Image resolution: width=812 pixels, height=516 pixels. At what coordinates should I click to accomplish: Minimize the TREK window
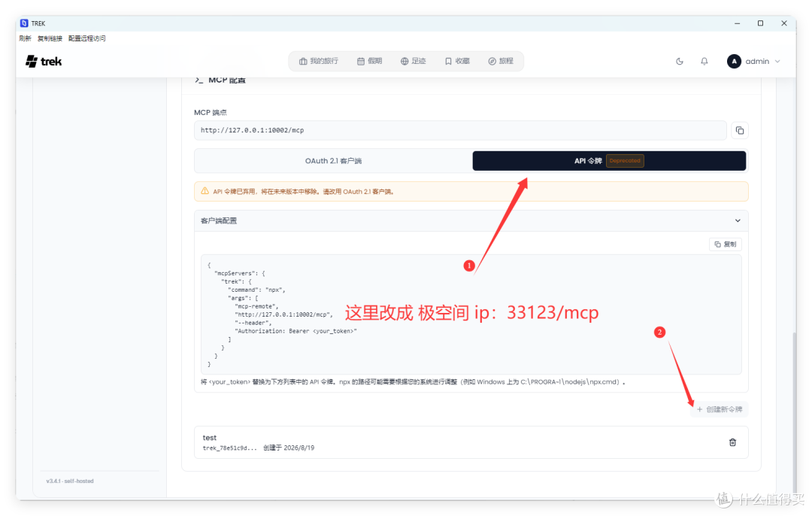[x=737, y=23]
